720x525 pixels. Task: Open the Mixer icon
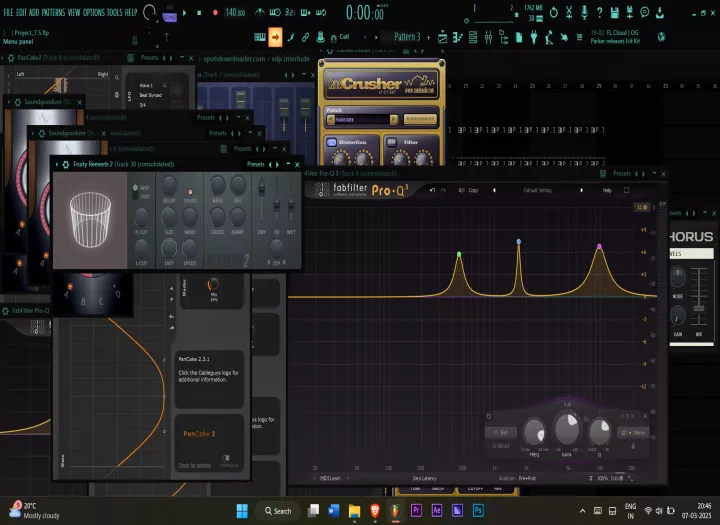click(488, 37)
